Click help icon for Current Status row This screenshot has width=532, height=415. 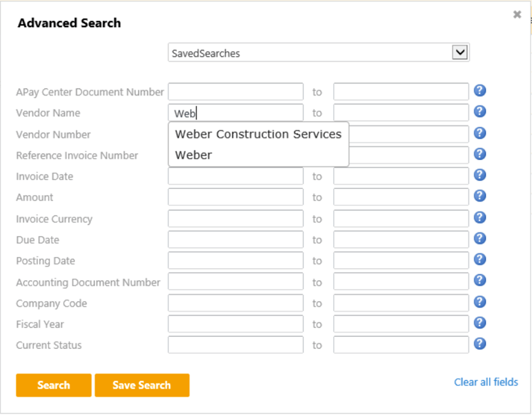(480, 343)
